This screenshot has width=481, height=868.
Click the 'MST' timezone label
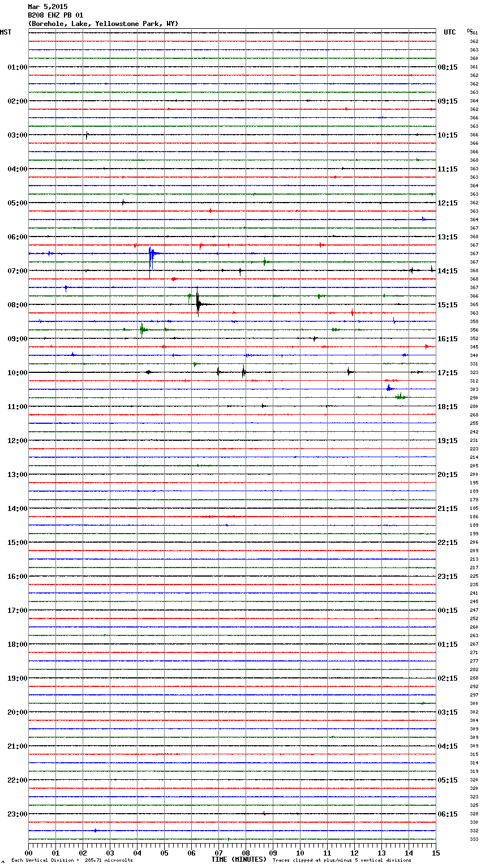6,32
